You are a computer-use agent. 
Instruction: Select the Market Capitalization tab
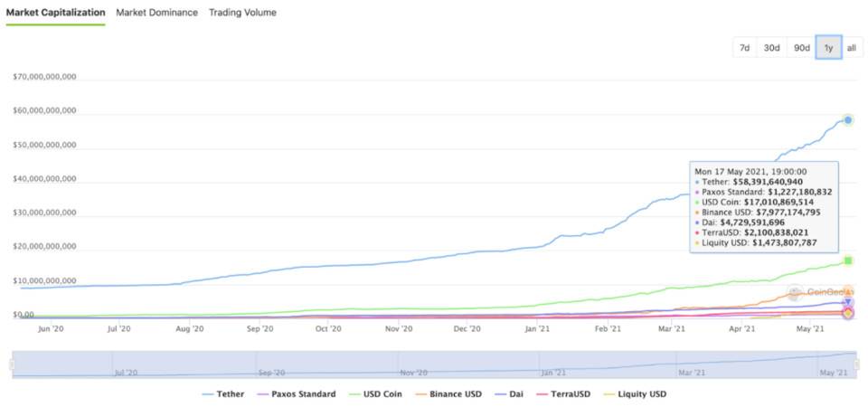[x=55, y=13]
